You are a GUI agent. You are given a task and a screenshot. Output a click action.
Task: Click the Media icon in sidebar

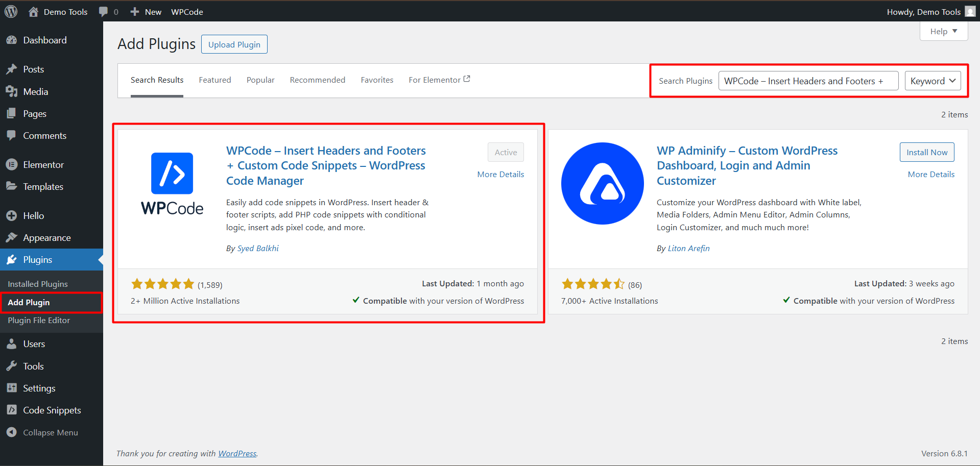[11, 91]
